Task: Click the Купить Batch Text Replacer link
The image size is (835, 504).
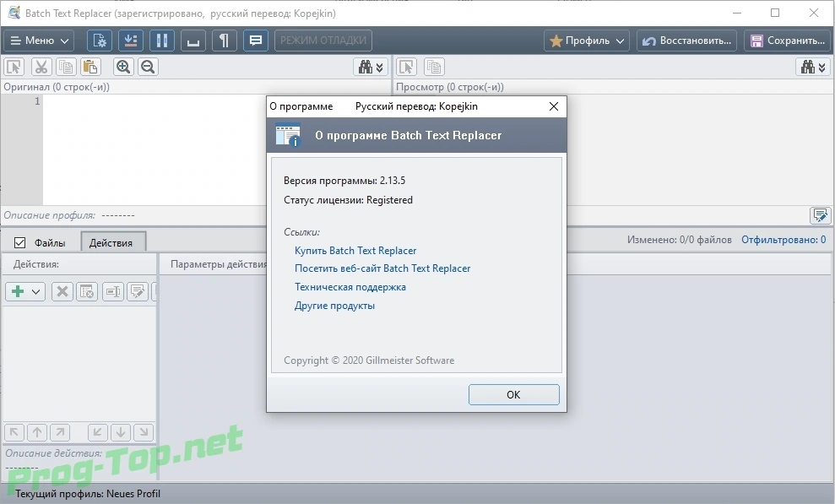Action: coord(355,251)
